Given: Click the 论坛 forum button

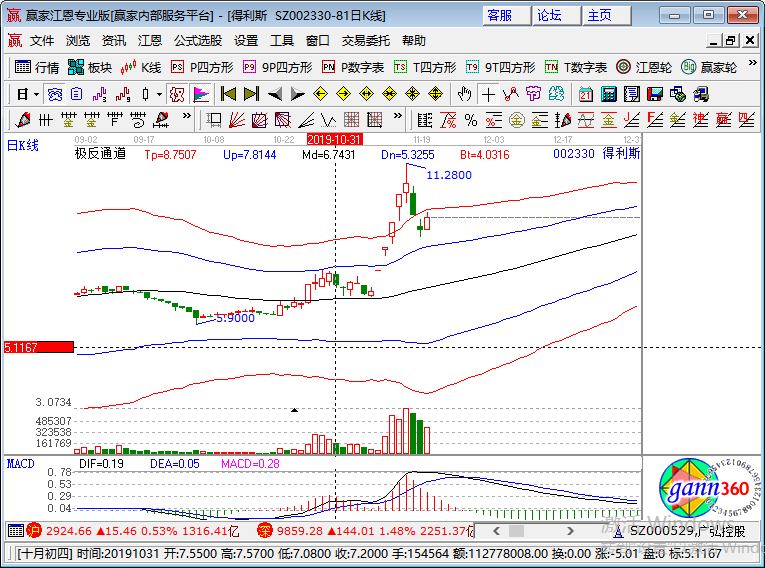Looking at the screenshot, I should (557, 16).
